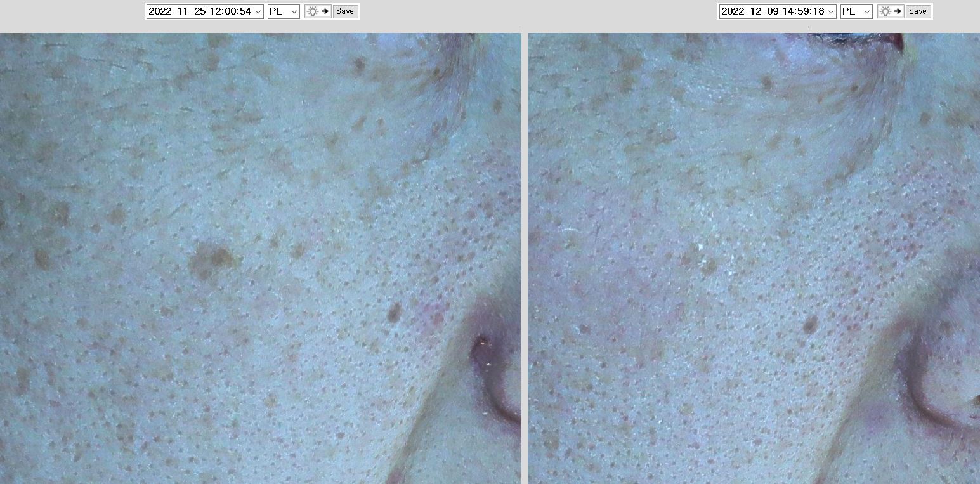Open the 2022-12-09 14:59:18 date dropdown
980x484 pixels.
point(777,11)
